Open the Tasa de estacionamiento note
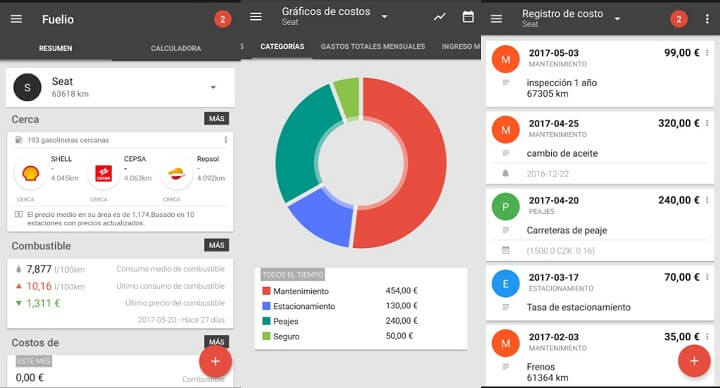The width and height of the screenshot is (720, 388). pos(579,307)
